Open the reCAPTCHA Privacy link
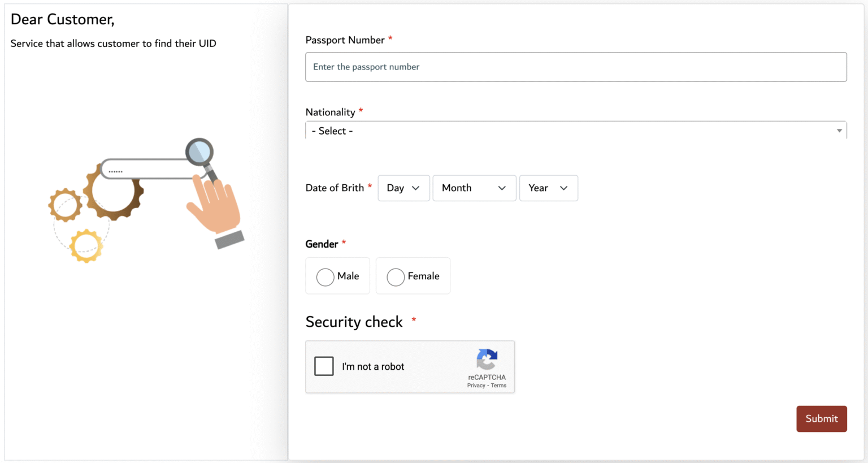 pyautogui.click(x=475, y=385)
